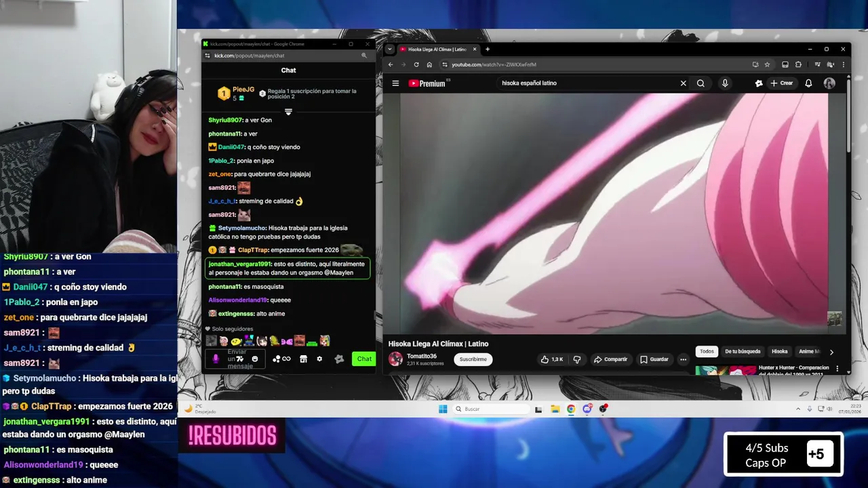Open File Explorer from taskbar

[x=555, y=409]
